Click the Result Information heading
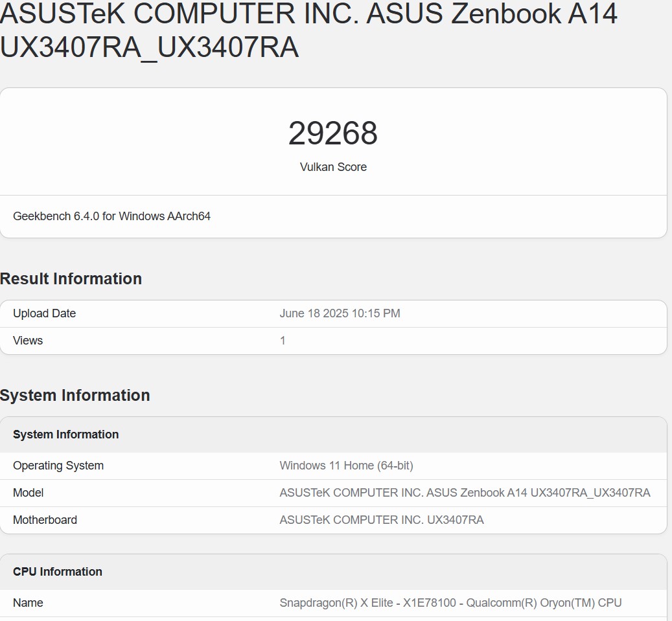This screenshot has width=672, height=621. tap(71, 278)
